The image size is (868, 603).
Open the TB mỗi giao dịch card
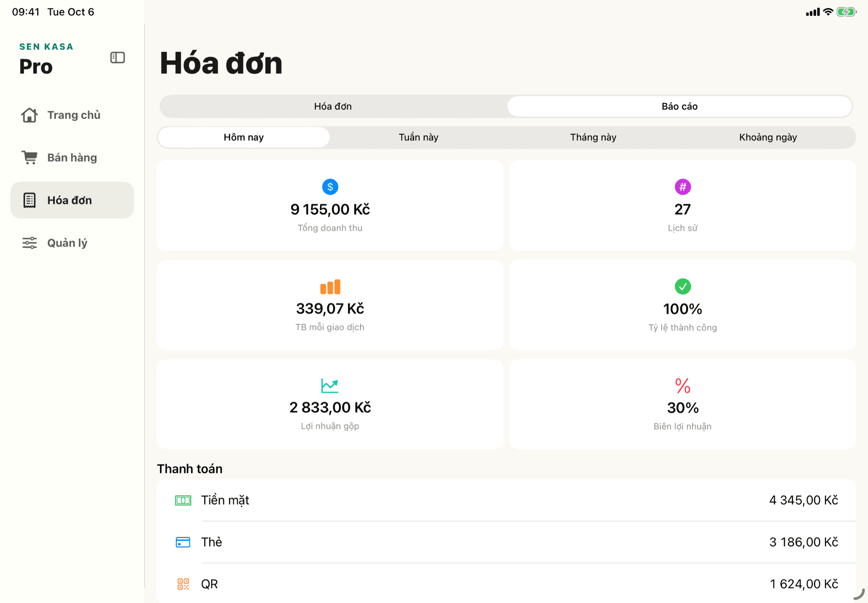pyautogui.click(x=330, y=305)
